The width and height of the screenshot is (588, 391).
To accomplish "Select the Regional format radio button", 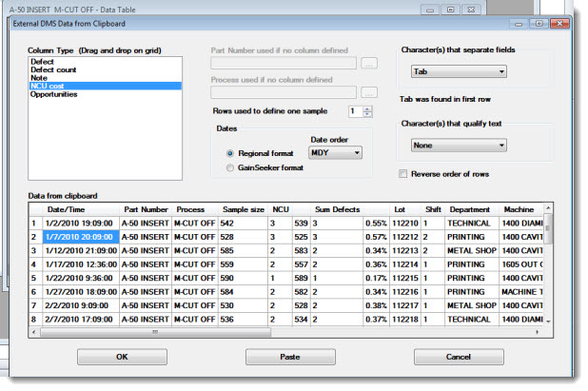I will pos(229,152).
